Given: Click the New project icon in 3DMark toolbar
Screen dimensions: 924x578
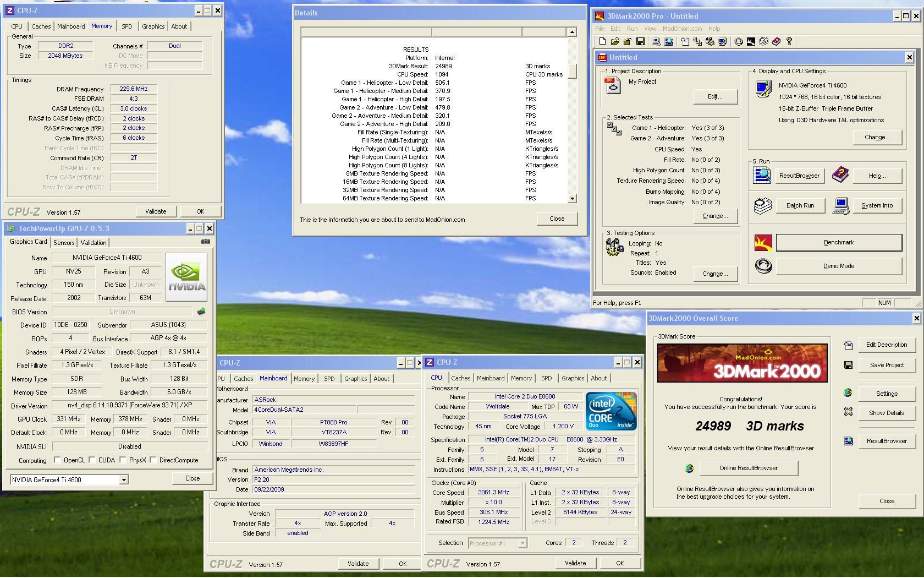Looking at the screenshot, I should coord(602,41).
